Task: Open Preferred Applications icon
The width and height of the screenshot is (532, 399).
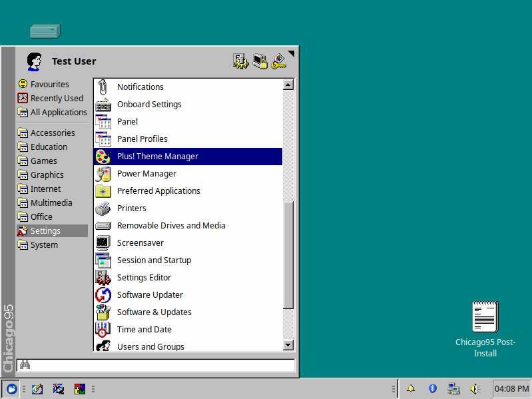Action: point(103,191)
